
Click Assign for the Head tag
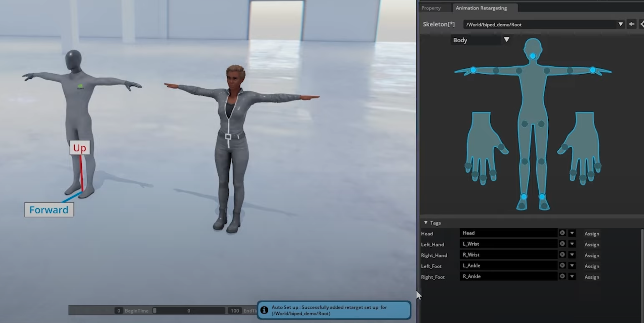(592, 234)
